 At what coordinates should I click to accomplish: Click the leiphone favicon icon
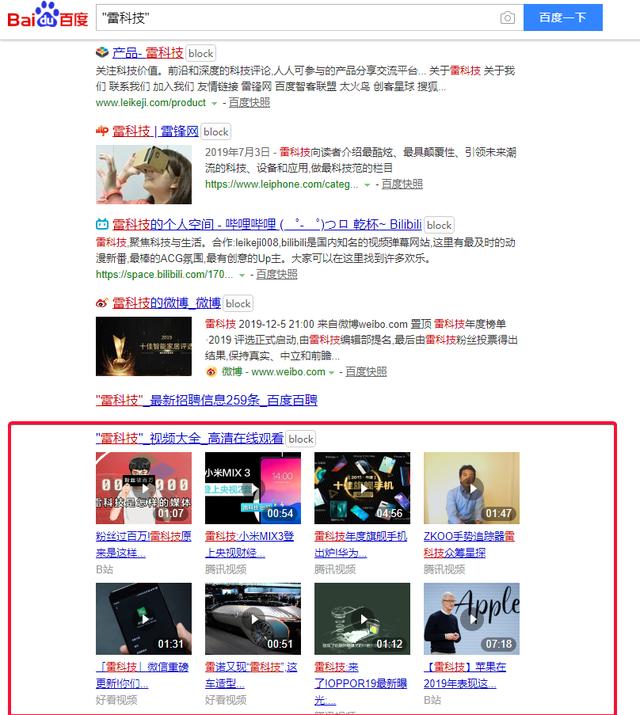(102, 131)
